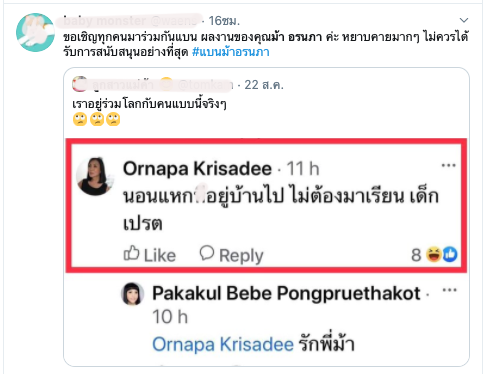The image size is (484, 374).
Task: Click the Like text button
Action: [160, 256]
